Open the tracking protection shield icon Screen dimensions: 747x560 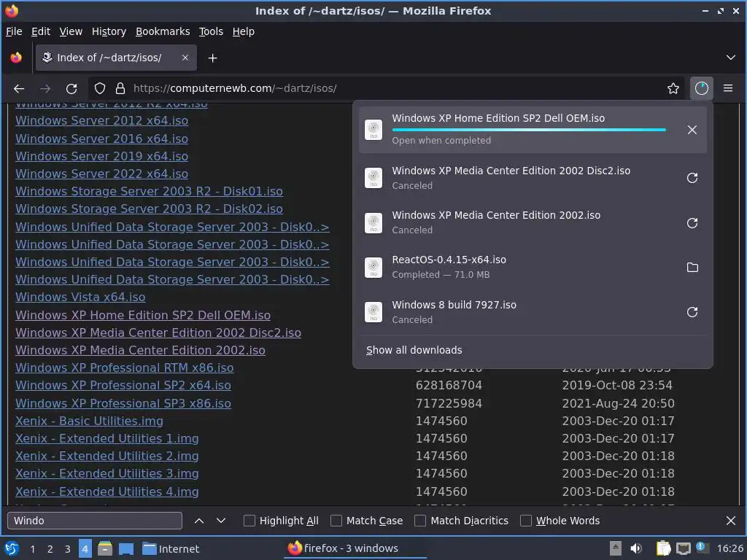pos(99,88)
